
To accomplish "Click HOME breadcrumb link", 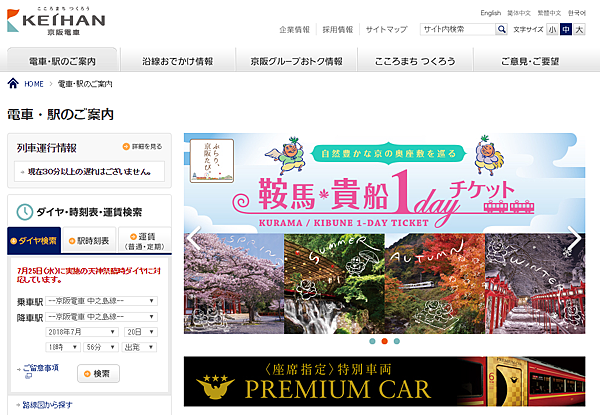I will 34,84.
